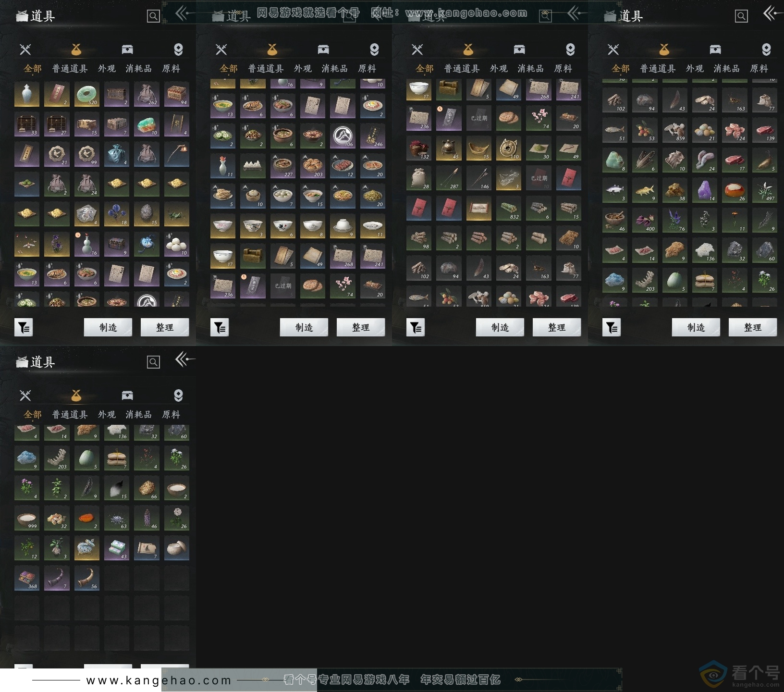Select the golden pouch icon in second panel

[272, 49]
